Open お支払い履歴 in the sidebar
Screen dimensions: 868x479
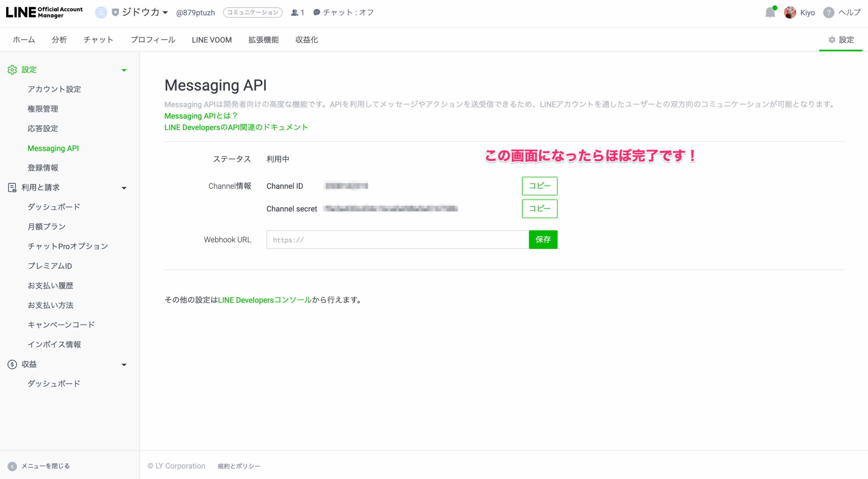51,285
